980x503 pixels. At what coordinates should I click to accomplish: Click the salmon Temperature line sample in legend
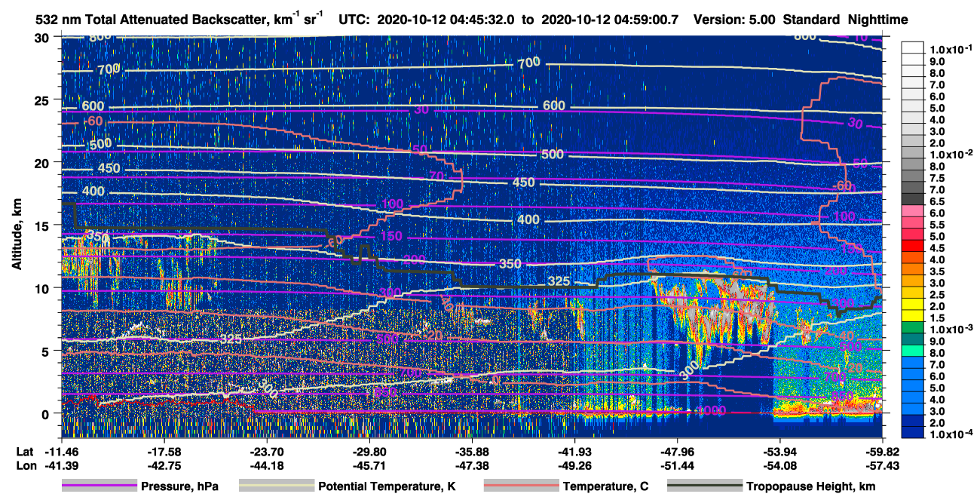click(520, 486)
